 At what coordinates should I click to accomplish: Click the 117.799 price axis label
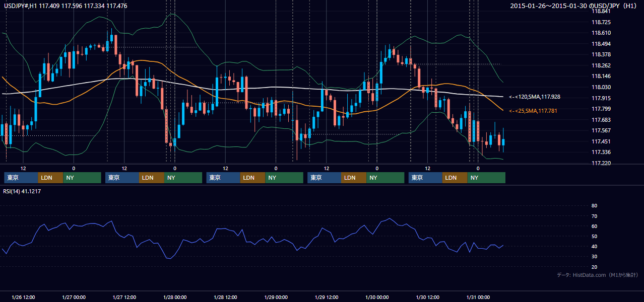pyautogui.click(x=601, y=109)
